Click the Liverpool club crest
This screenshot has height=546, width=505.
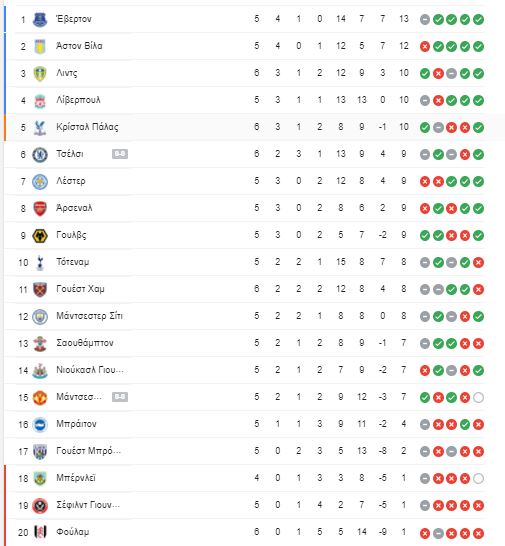(x=40, y=101)
